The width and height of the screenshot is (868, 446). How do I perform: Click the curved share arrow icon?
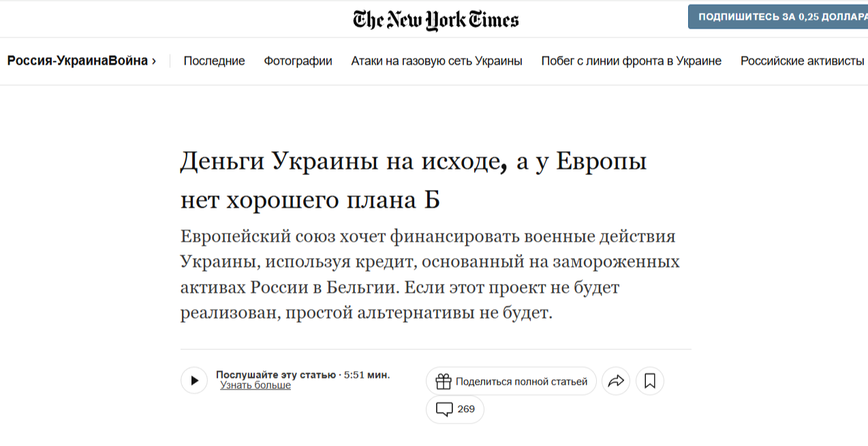pyautogui.click(x=616, y=381)
